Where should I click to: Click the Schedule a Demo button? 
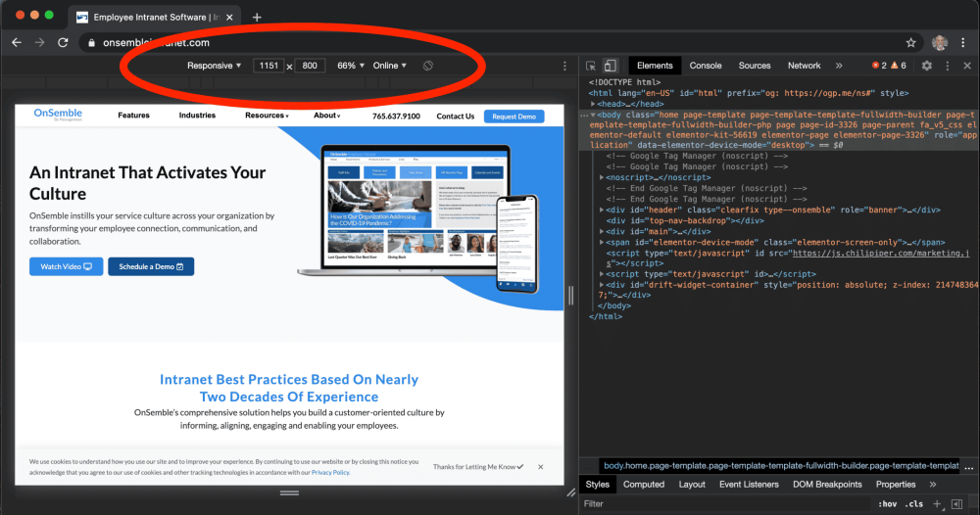(151, 266)
